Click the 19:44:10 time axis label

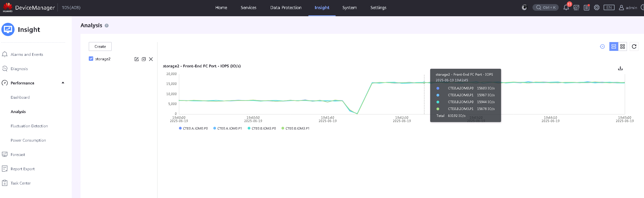click(551, 119)
